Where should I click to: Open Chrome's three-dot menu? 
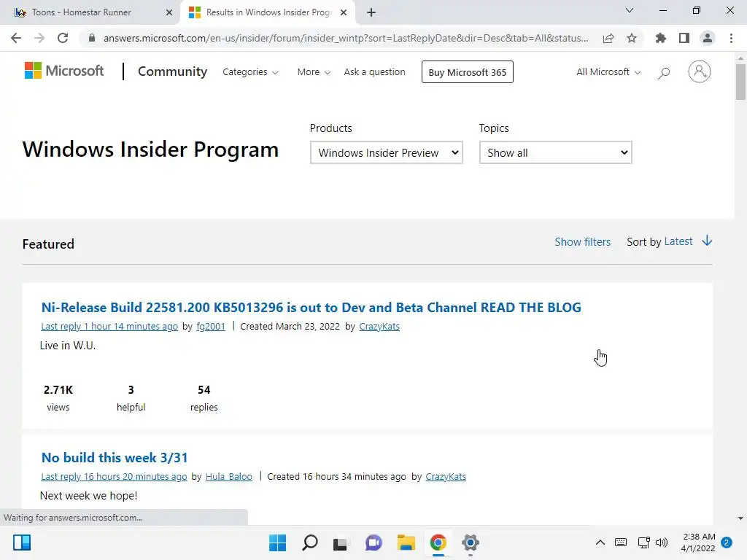(x=731, y=38)
